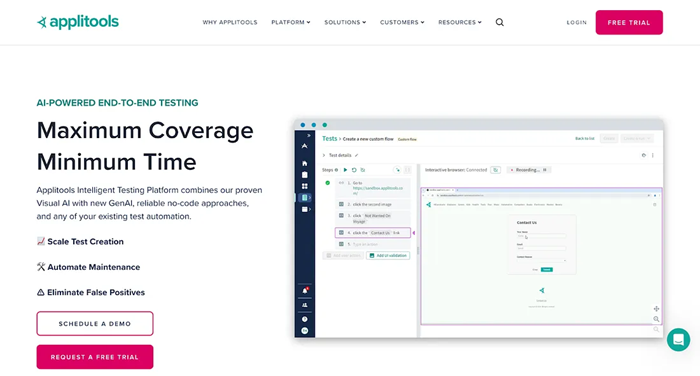The width and height of the screenshot is (700, 376).
Task: Click the help question mark in demo sidebar
Action: 304,319
